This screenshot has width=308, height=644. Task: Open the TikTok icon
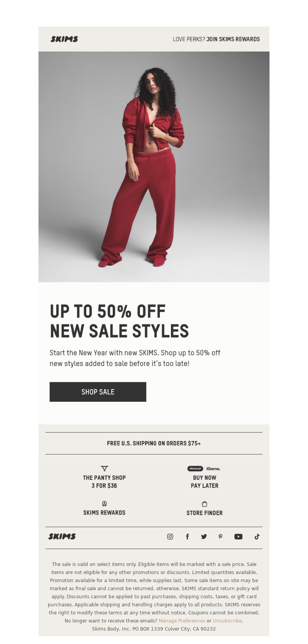point(257,536)
